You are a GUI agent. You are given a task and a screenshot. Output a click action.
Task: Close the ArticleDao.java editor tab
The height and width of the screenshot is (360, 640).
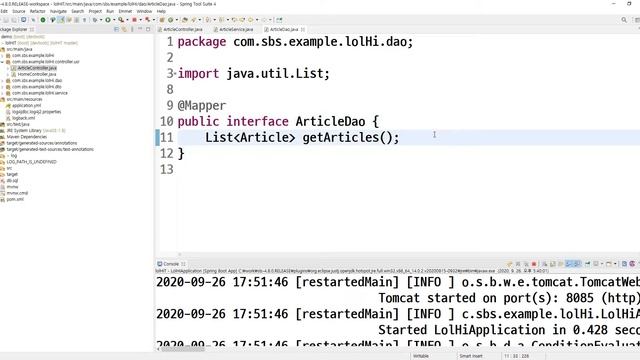pos(302,29)
